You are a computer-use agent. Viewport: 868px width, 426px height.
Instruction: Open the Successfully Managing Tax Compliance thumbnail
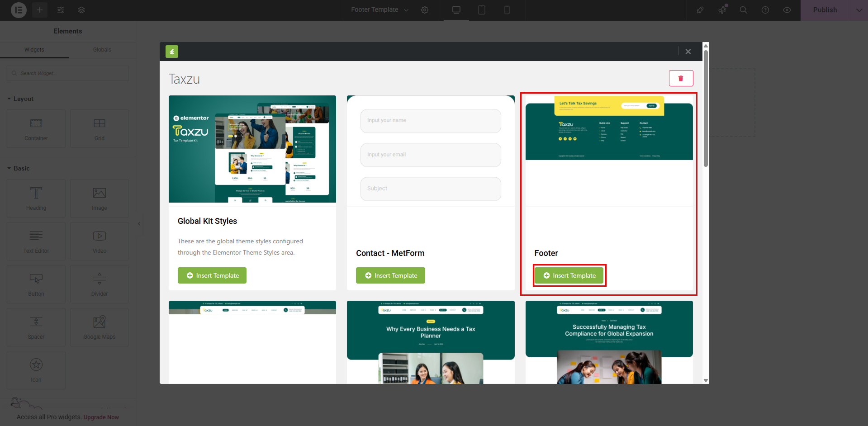pyautogui.click(x=609, y=342)
